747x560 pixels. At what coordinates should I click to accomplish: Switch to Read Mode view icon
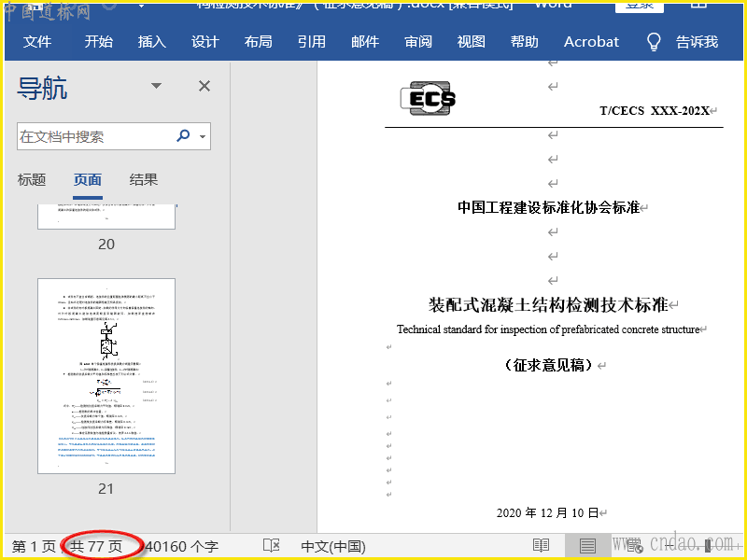tap(541, 546)
